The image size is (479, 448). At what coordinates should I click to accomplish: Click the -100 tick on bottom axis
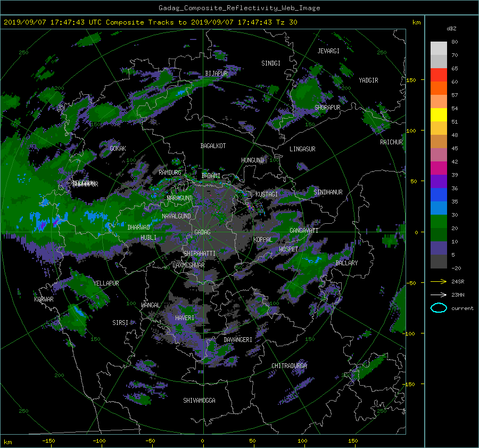coord(99,441)
